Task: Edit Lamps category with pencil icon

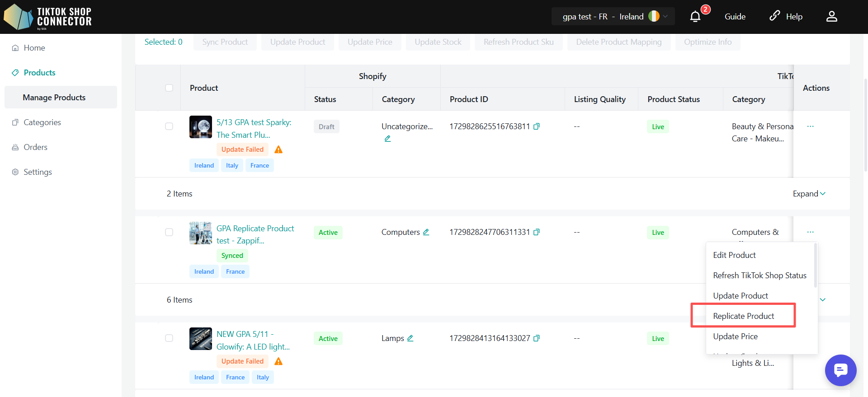Action: coord(410,338)
